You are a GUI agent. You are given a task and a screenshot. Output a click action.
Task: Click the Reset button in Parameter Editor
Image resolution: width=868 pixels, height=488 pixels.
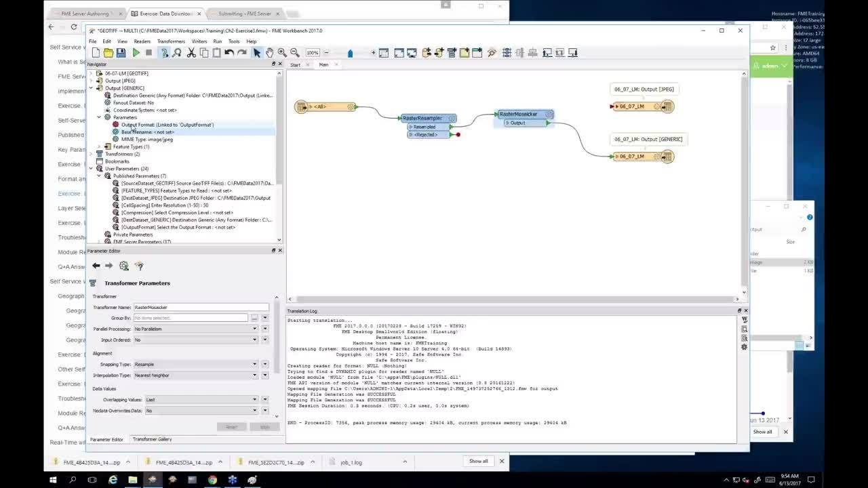pyautogui.click(x=231, y=427)
